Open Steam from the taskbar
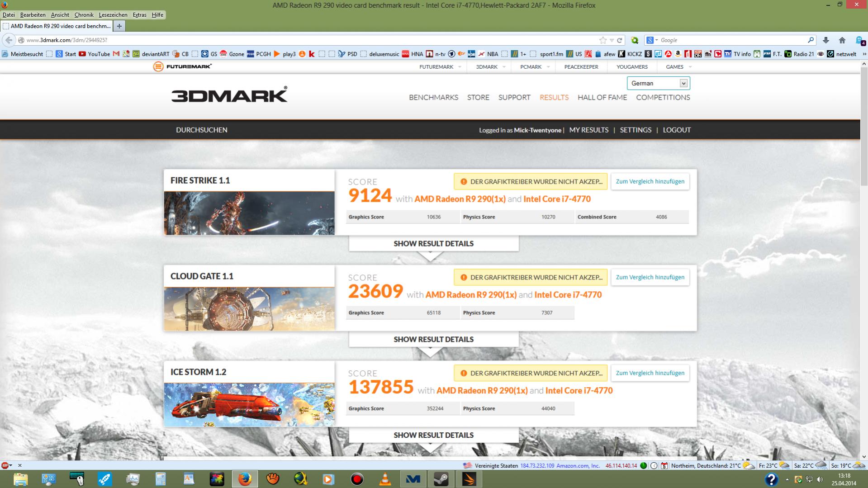 point(441,479)
